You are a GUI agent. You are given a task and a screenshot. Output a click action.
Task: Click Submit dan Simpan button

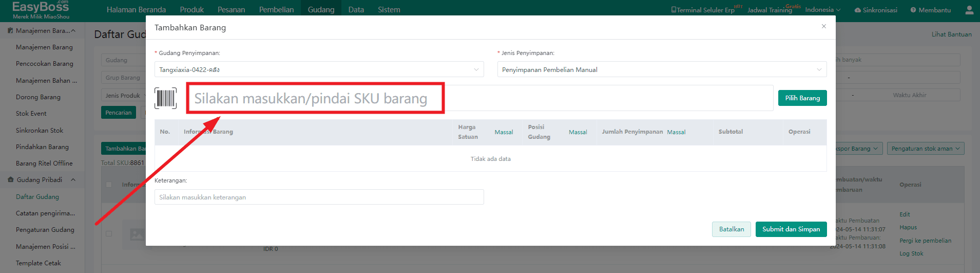pos(791,229)
